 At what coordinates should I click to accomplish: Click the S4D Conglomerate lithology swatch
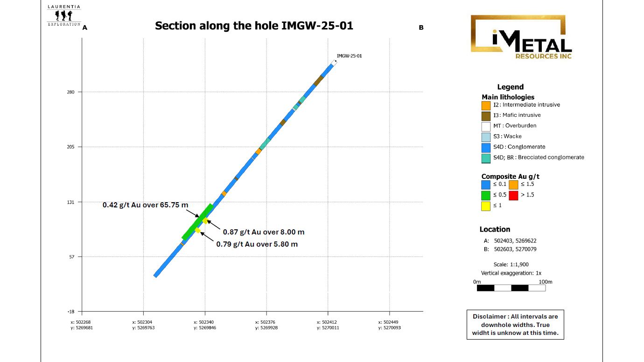click(486, 147)
